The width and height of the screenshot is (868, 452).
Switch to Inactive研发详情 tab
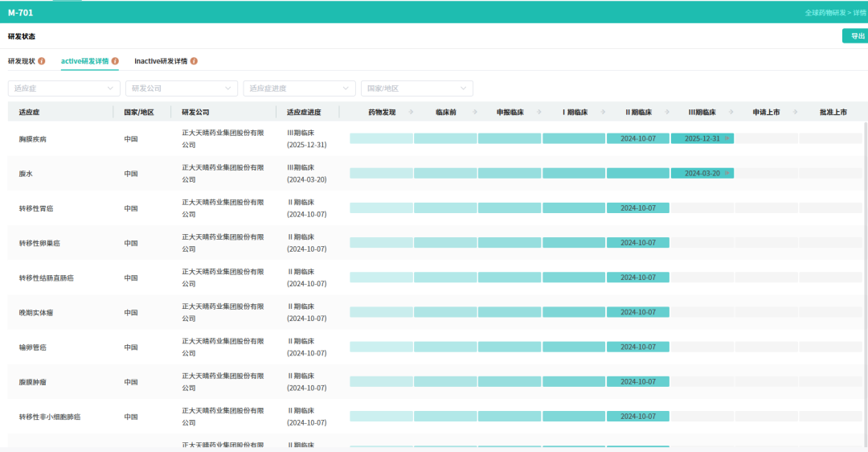click(161, 61)
